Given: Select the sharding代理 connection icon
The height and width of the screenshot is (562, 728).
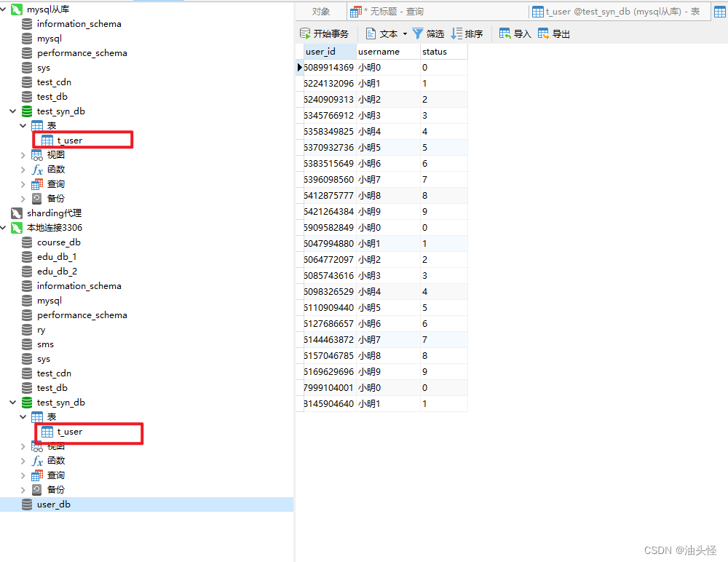Looking at the screenshot, I should [x=16, y=213].
